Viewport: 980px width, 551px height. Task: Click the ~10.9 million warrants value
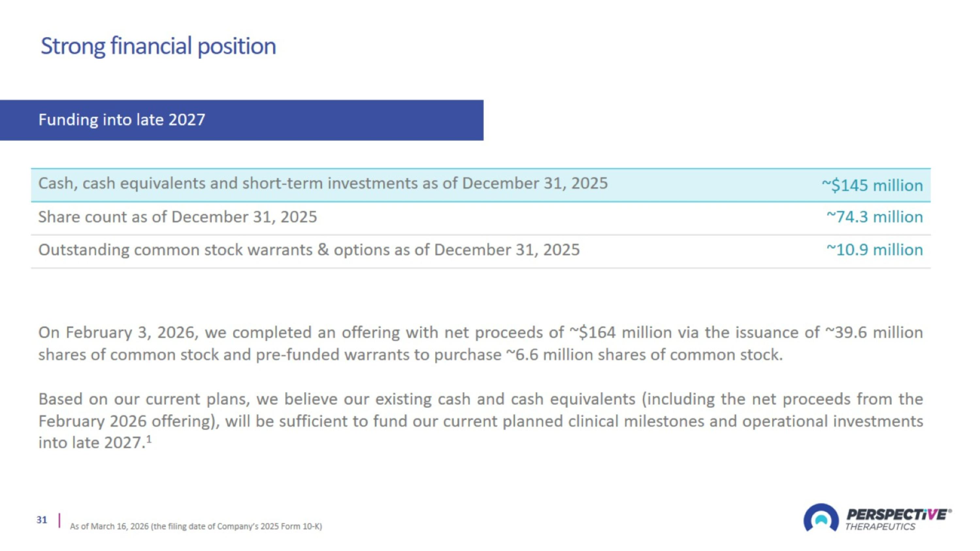(x=874, y=250)
